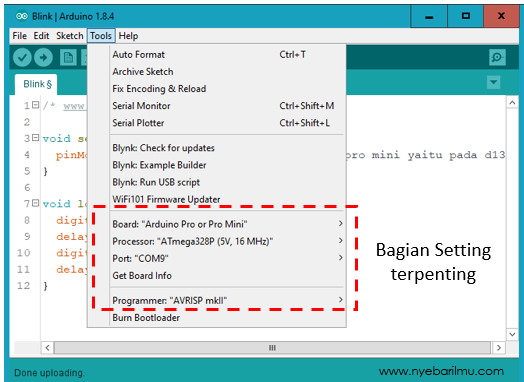Select Port "COM9" entry
This screenshot has width=524, height=382.
tap(217, 258)
